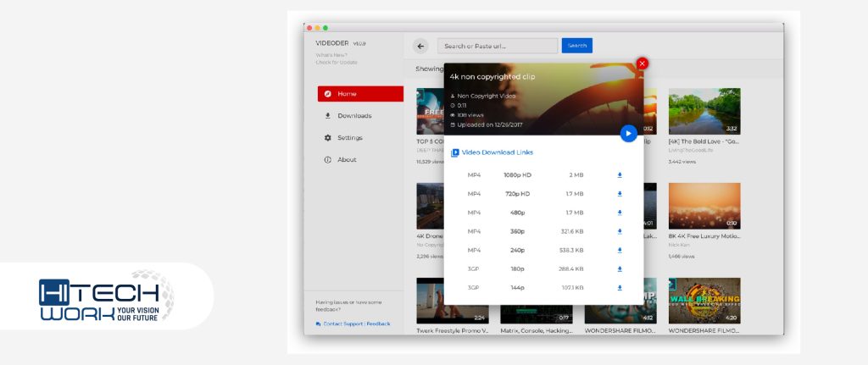Click the 288.4 KB file size
This screenshot has height=365, width=868.
click(571, 269)
